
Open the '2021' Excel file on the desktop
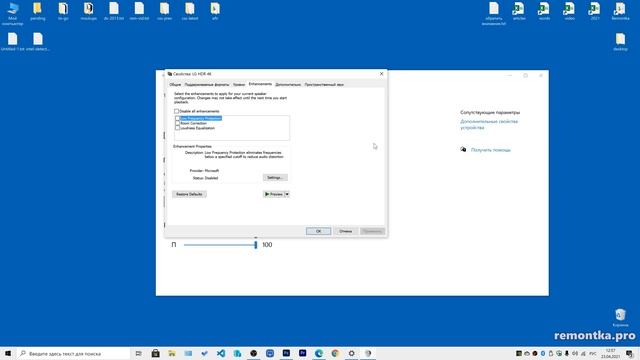pyautogui.click(x=595, y=11)
